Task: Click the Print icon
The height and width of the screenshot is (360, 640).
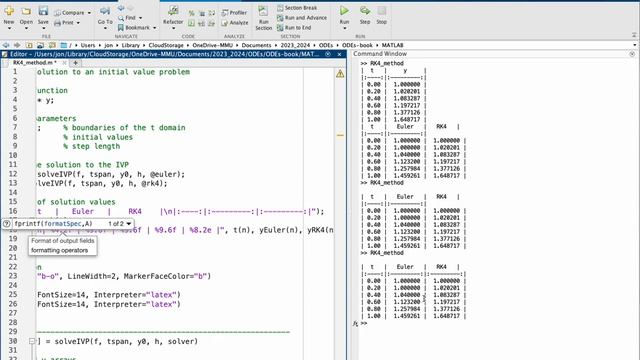Action: (x=58, y=23)
